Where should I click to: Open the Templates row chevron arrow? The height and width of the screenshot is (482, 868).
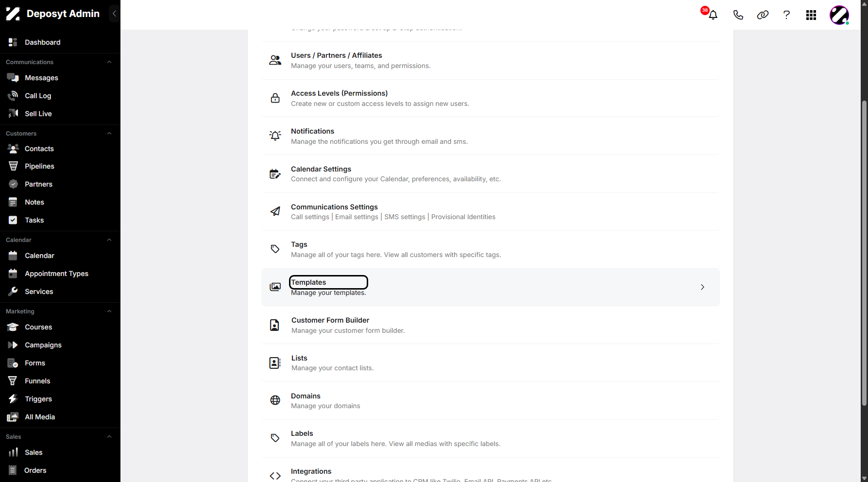(702, 287)
